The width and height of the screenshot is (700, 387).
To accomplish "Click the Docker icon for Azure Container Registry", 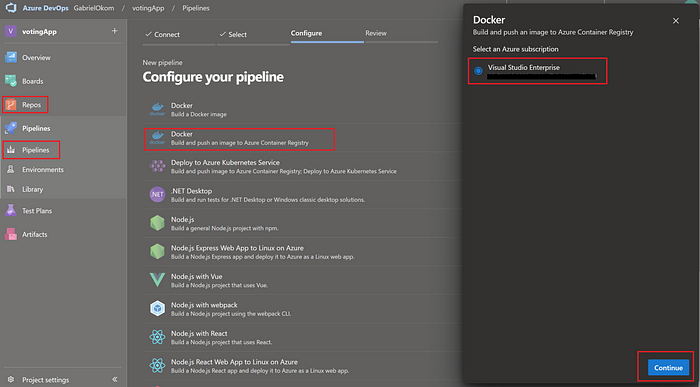I will point(157,138).
